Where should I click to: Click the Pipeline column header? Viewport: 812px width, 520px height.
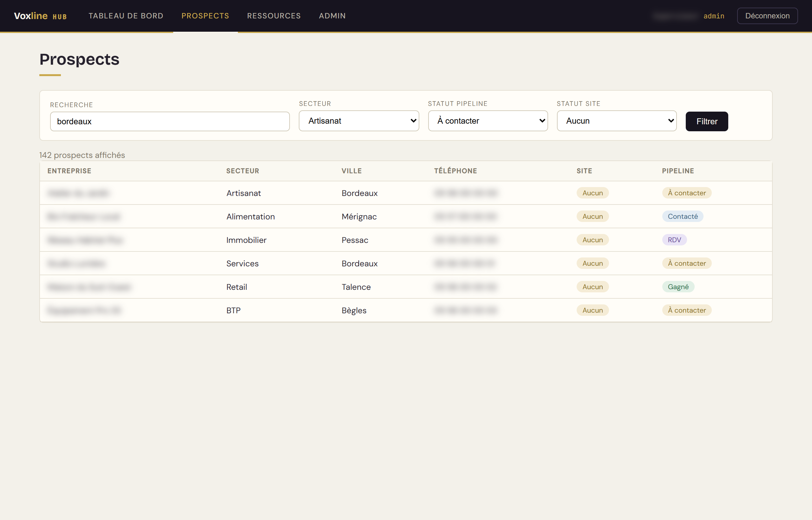tap(678, 171)
